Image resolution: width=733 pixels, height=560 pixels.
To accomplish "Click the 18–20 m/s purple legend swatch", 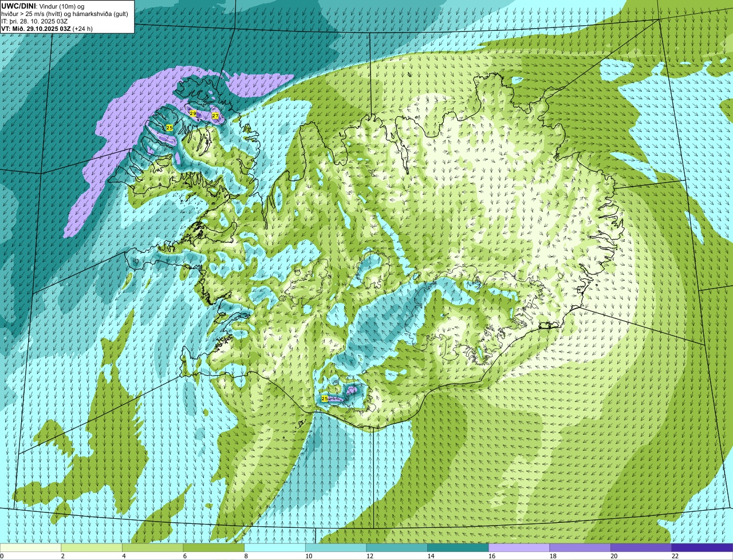I will tap(580, 547).
